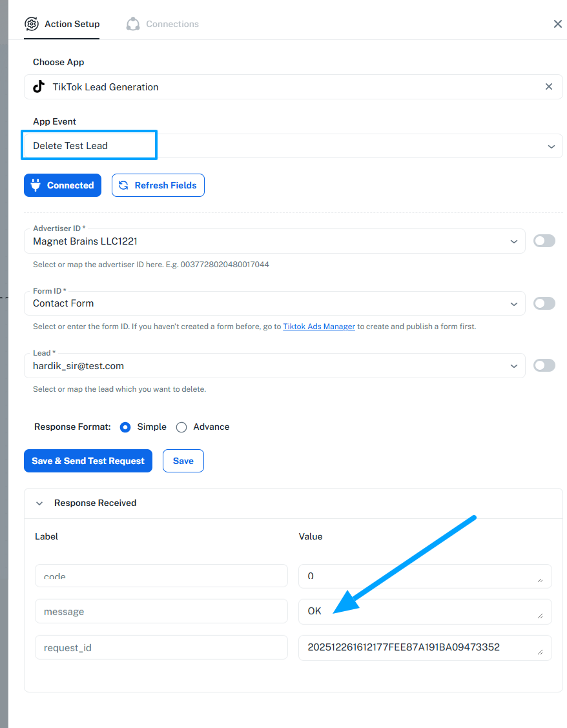Select the Simple response format
This screenshot has width=567, height=728.
click(126, 427)
